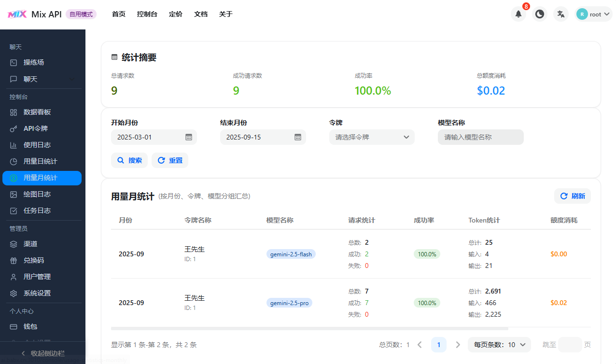The width and height of the screenshot is (616, 364).
Task: Click the 刷新 refresh button
Action: (x=572, y=196)
